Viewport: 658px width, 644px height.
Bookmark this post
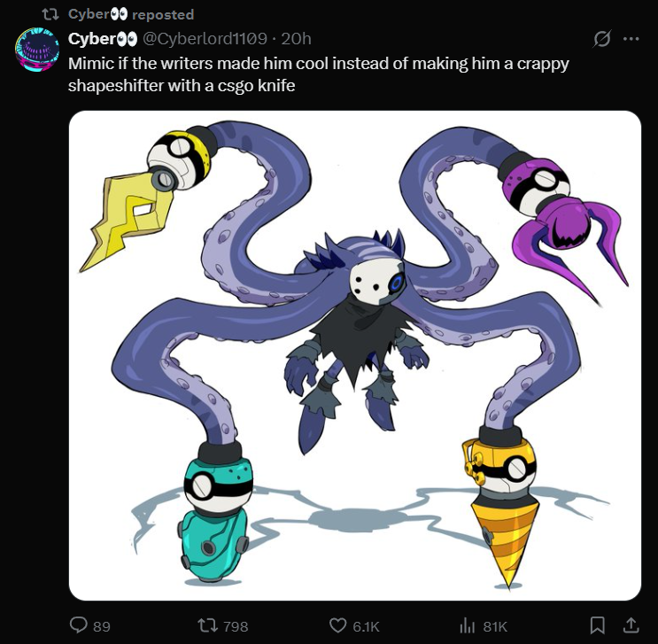597,625
